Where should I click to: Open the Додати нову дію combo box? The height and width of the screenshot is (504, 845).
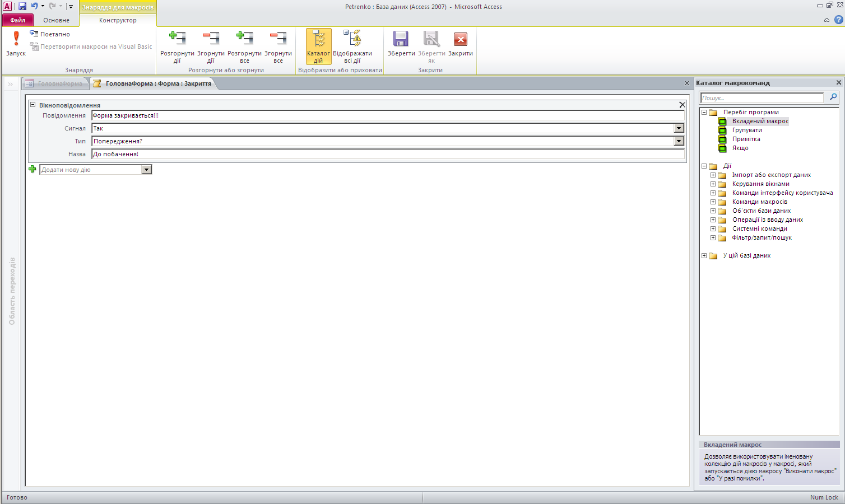click(146, 170)
